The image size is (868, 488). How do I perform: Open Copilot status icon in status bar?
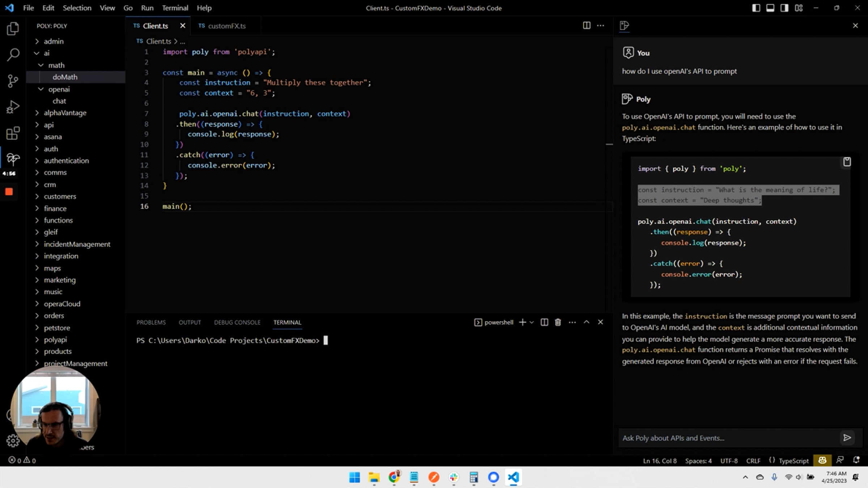tap(822, 460)
